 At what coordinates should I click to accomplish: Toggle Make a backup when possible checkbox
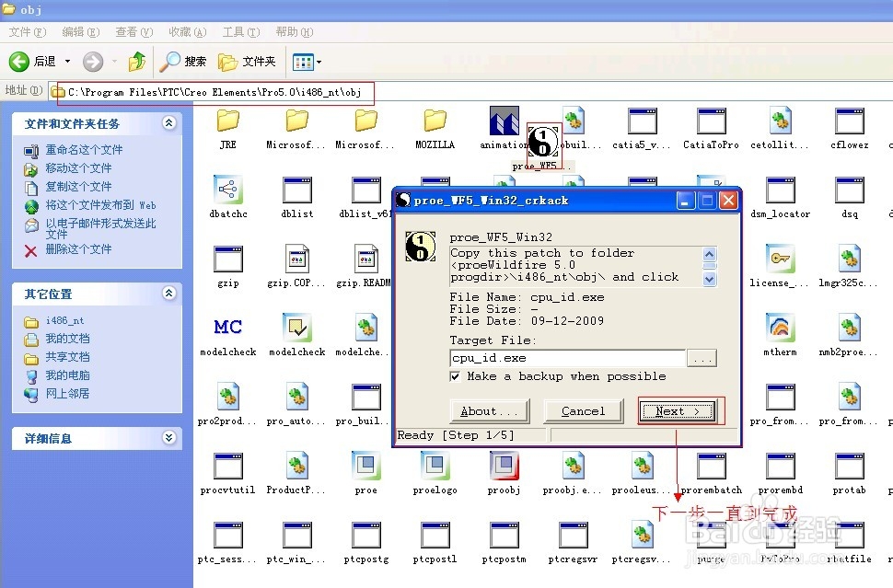click(x=455, y=376)
